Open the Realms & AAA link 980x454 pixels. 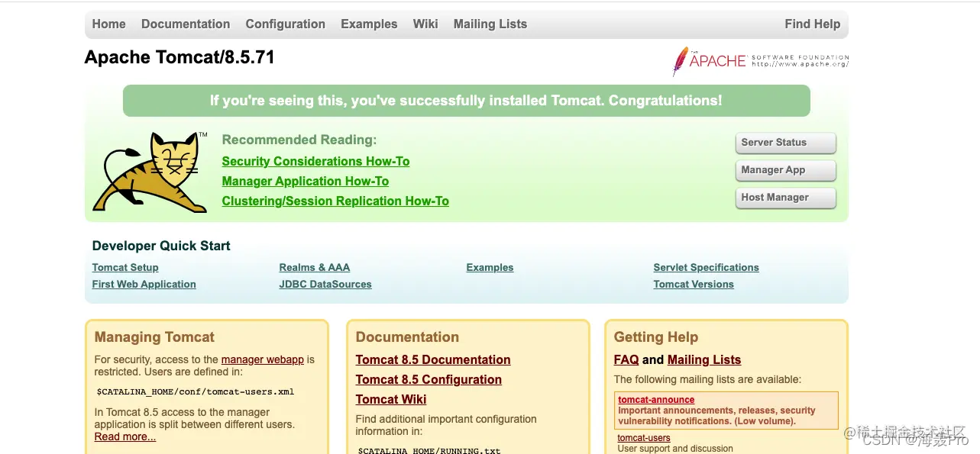(315, 268)
